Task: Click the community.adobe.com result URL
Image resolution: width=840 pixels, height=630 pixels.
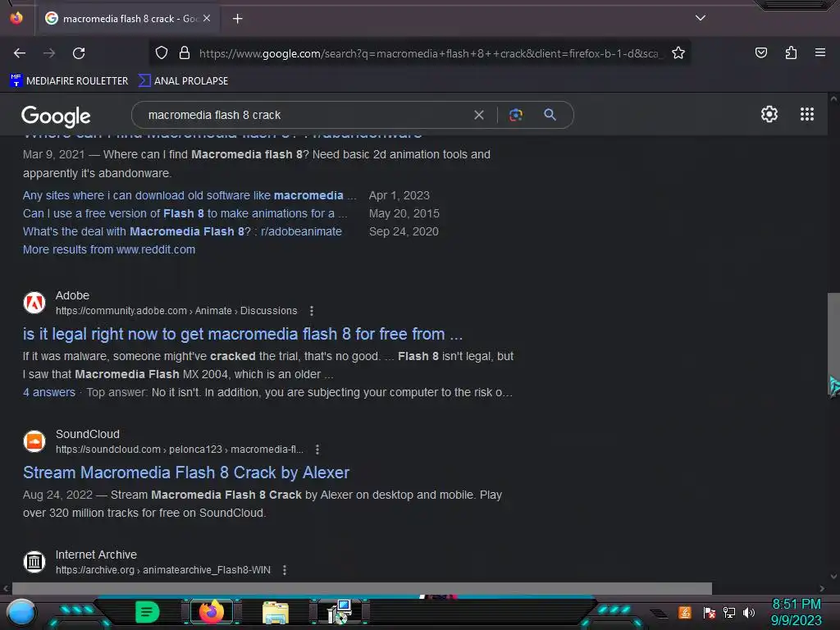Action: coord(176,311)
